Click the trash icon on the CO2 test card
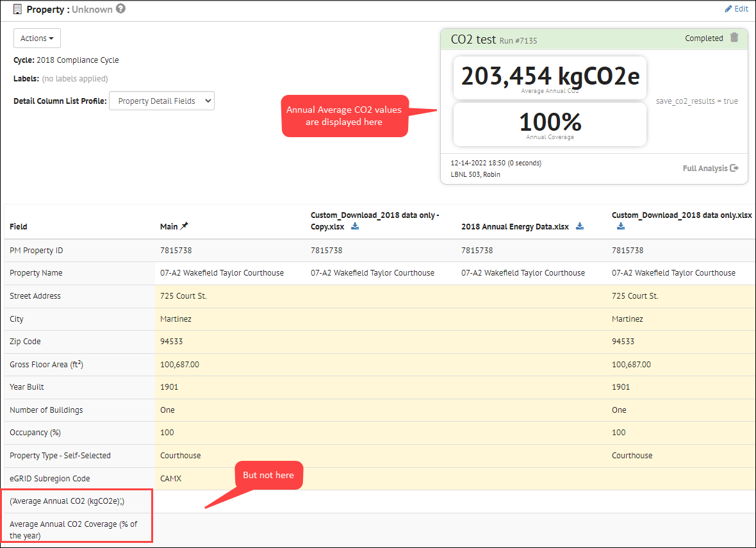The image size is (756, 548). 734,38
